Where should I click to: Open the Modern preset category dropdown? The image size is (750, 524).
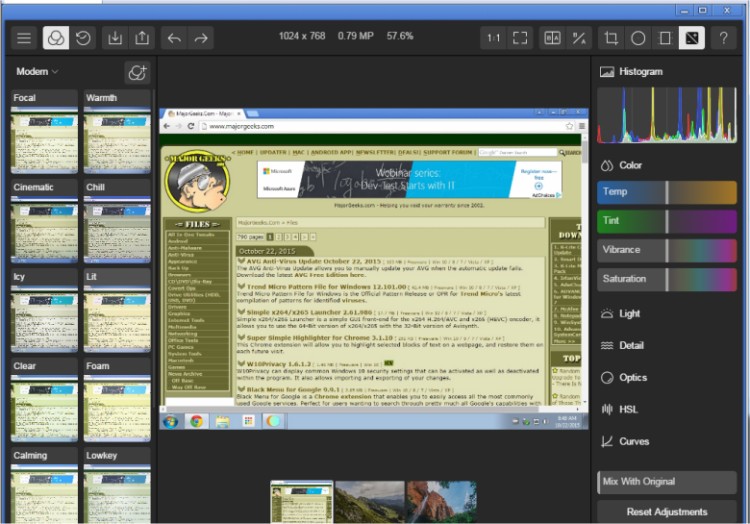coord(37,72)
